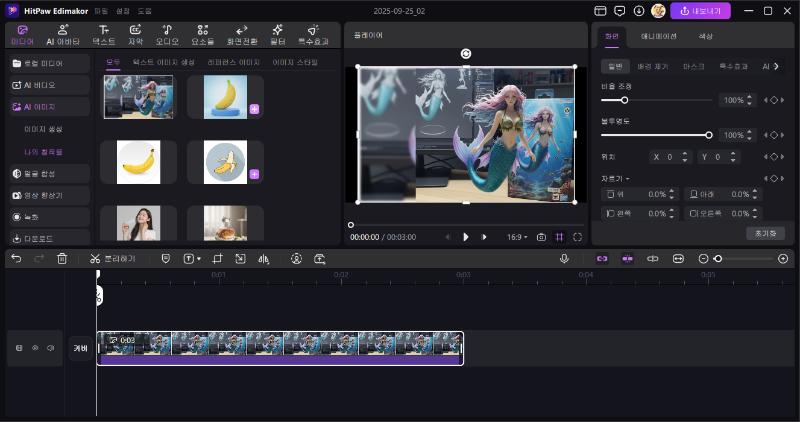Screen dimensions: 800x422
Task: Open the Audio (오디오) tool
Action: [x=167, y=35]
